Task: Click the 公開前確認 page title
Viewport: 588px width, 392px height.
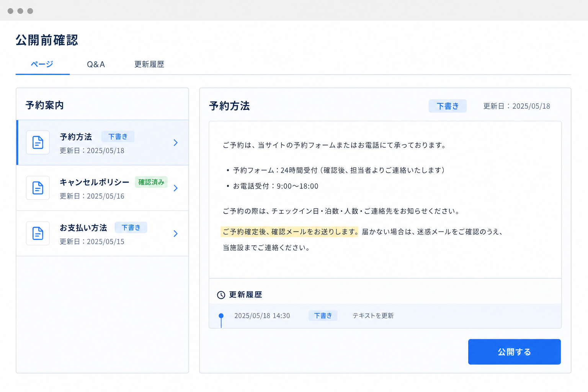Action: point(47,40)
